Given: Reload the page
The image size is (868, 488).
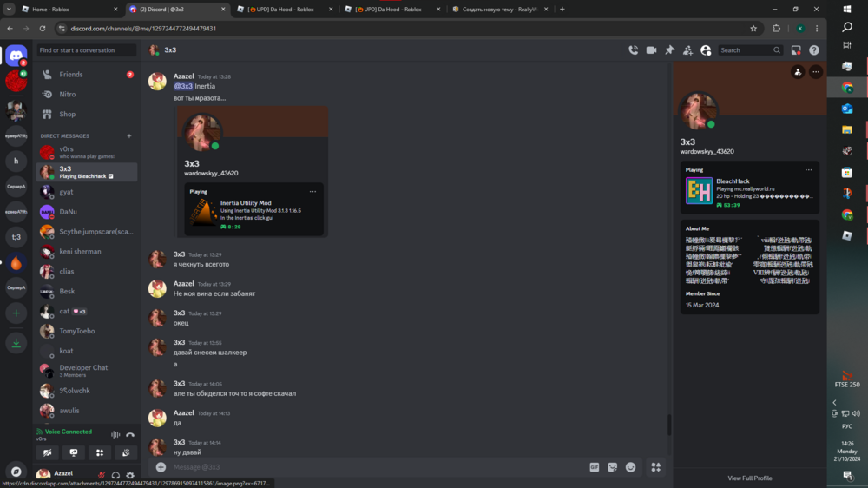Looking at the screenshot, I should pyautogui.click(x=42, y=29).
